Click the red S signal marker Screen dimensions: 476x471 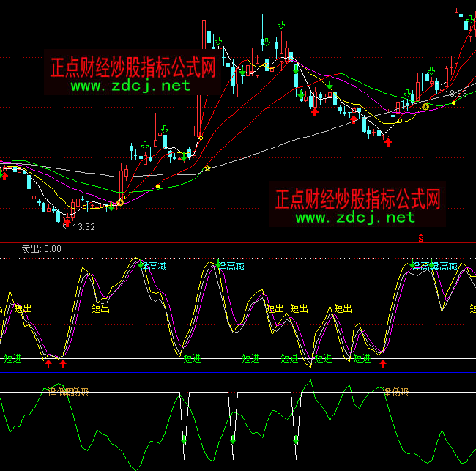tap(421, 237)
